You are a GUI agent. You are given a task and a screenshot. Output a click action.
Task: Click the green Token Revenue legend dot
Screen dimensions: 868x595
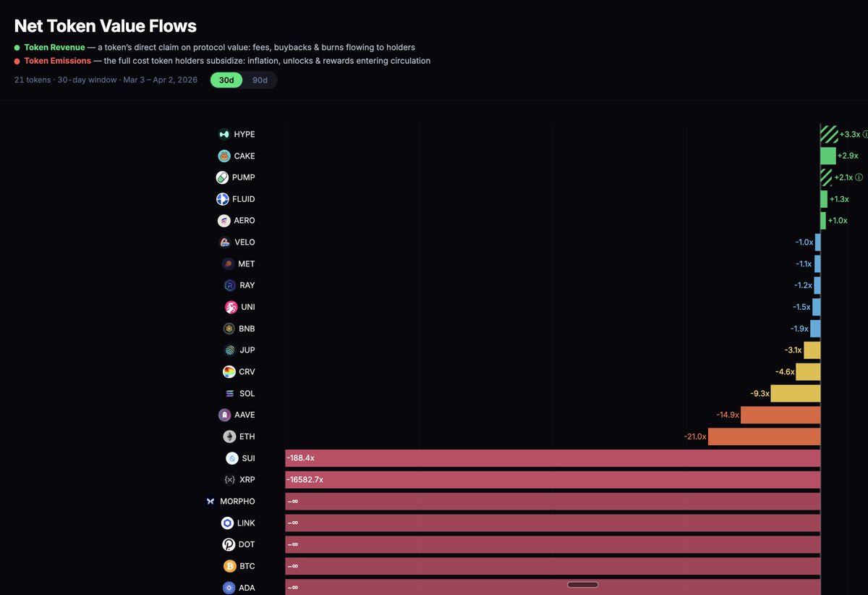tap(17, 48)
